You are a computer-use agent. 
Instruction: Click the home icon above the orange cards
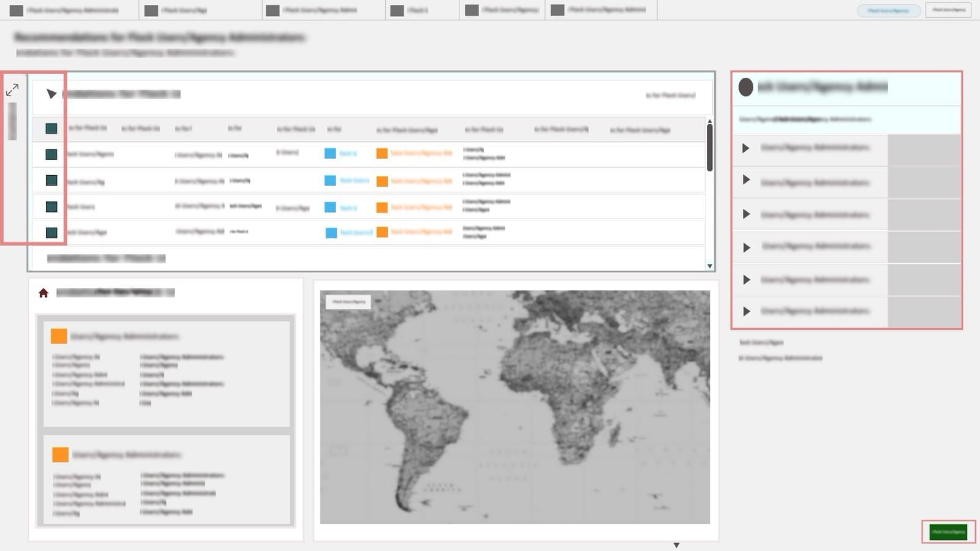[43, 293]
